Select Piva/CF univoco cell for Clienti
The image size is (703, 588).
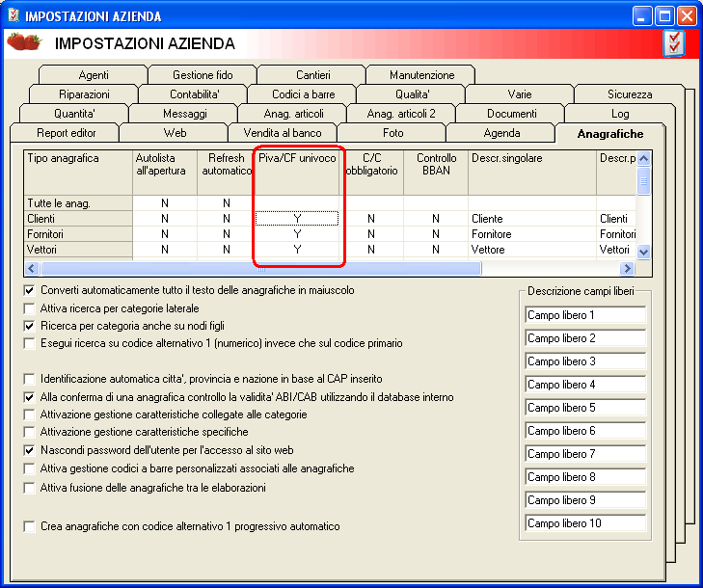[297, 219]
